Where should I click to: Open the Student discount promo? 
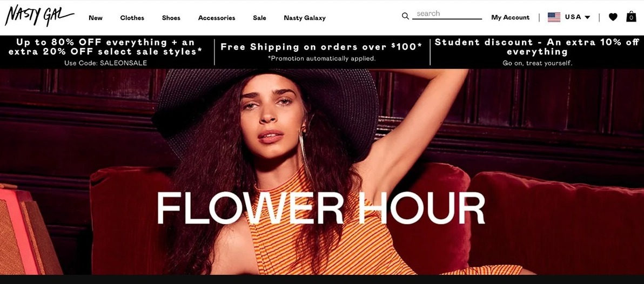coord(537,52)
